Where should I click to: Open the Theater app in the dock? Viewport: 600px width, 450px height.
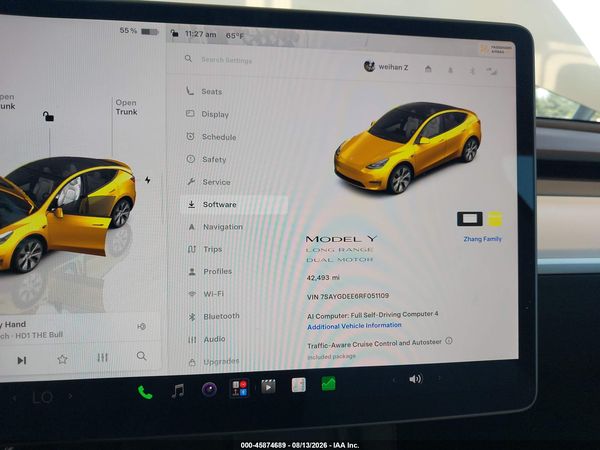268,386
